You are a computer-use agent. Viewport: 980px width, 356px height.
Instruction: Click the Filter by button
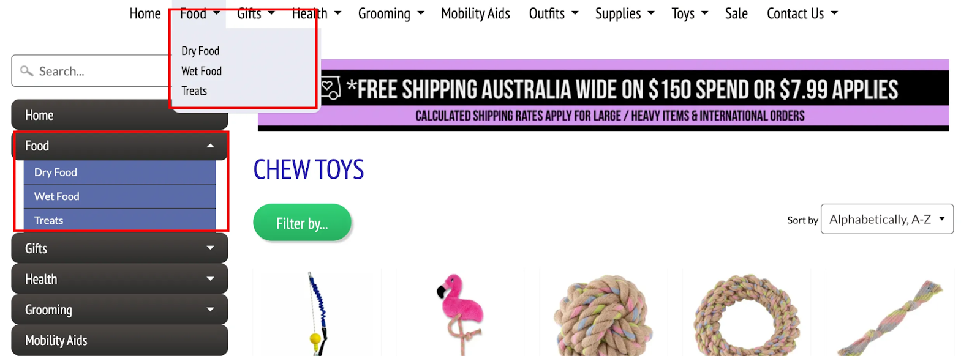[302, 223]
